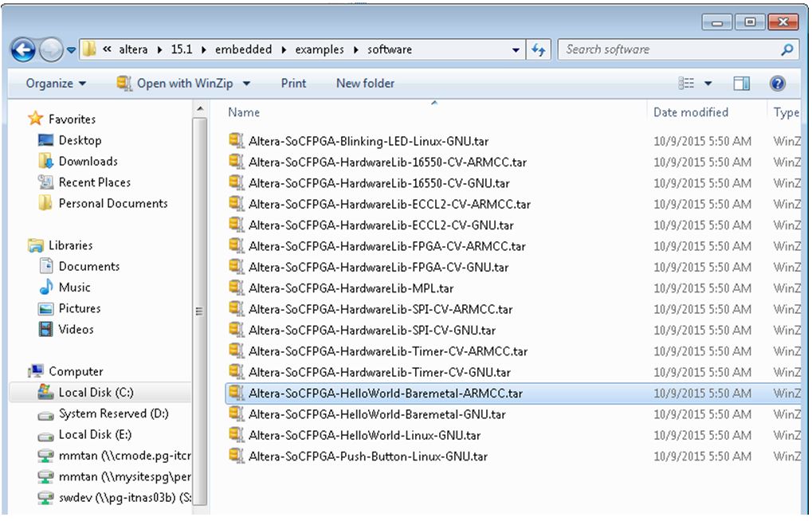Create a New folder
Screen dimensions: 812x521
[365, 84]
